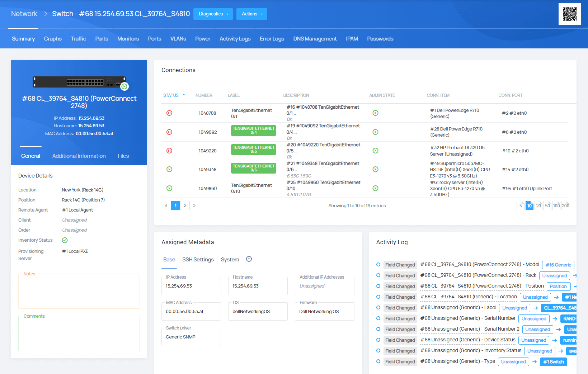Click TENGIGABITETHERNET 0/4 green label

tap(254, 131)
